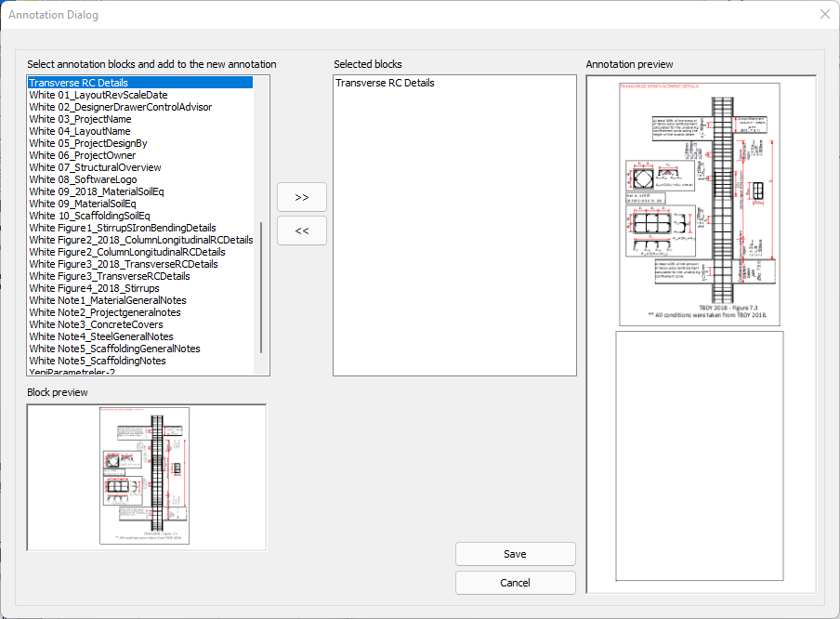Pick White 08_SoftwareLogo block
Image resolution: width=840 pixels, height=619 pixels.
(x=83, y=179)
